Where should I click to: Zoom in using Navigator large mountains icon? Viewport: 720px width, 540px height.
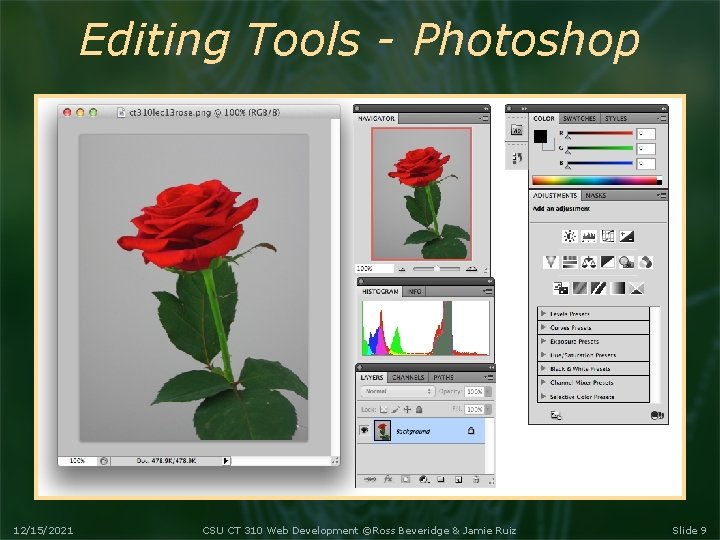pyautogui.click(x=471, y=269)
